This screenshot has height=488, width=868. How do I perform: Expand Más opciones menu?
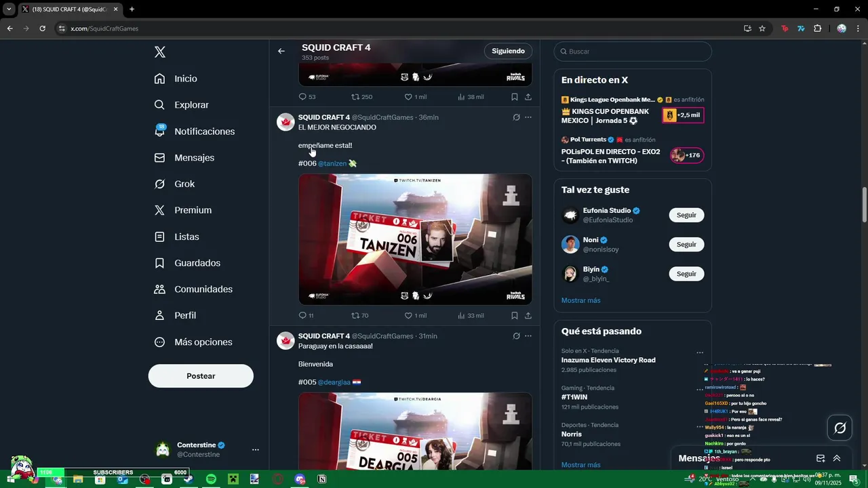193,342
